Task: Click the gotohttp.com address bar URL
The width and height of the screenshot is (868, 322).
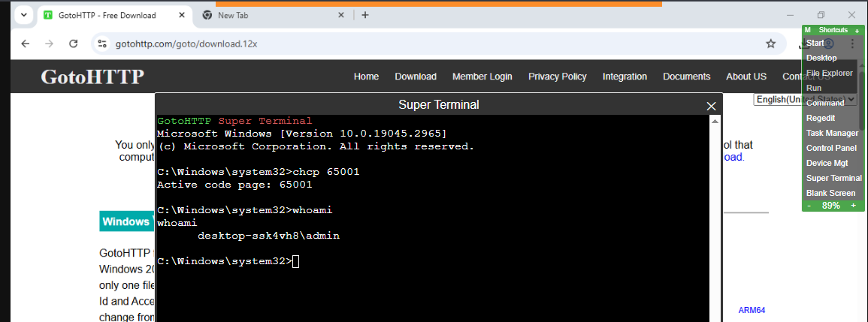Action: pyautogui.click(x=186, y=44)
